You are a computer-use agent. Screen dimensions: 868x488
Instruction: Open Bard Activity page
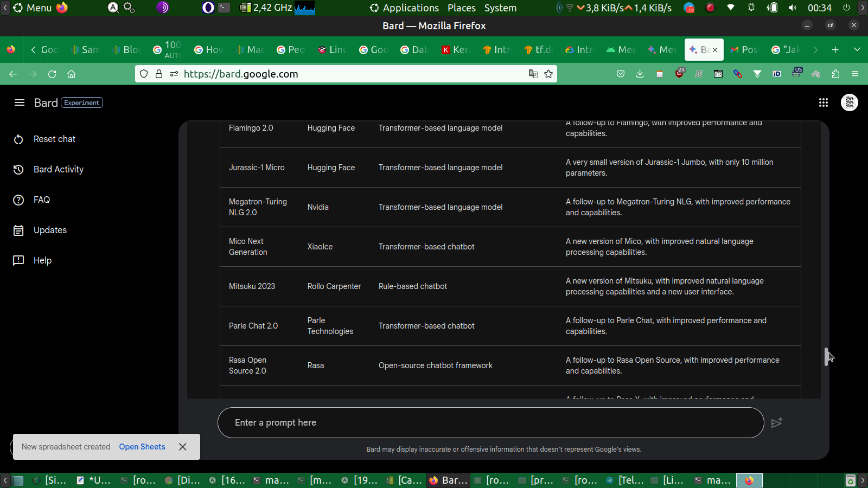(x=59, y=170)
